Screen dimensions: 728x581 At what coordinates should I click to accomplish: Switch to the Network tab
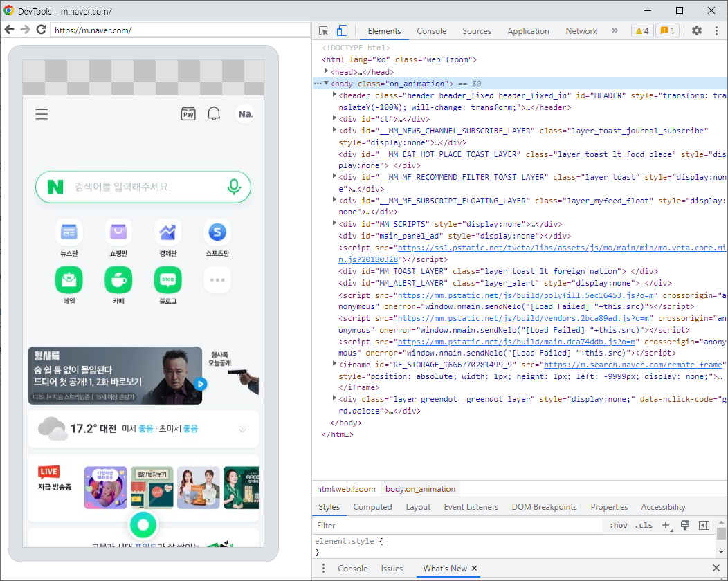[581, 31]
